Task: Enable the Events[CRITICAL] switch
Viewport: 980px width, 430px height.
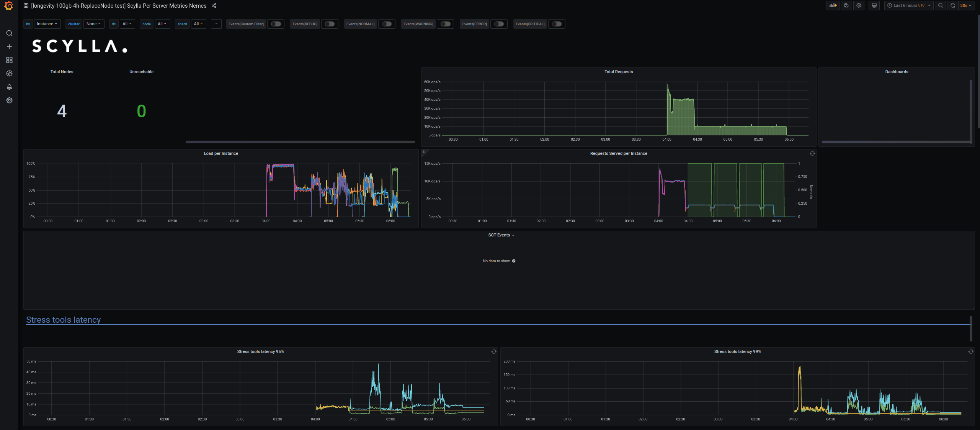Action: 557,24
